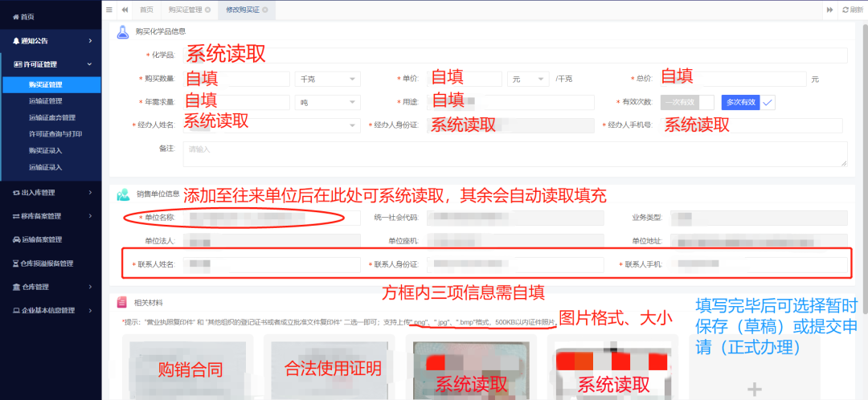The height and width of the screenshot is (400, 868).
Task: Open the 购销合同 uploaded image thumbnail
Action: [187, 368]
